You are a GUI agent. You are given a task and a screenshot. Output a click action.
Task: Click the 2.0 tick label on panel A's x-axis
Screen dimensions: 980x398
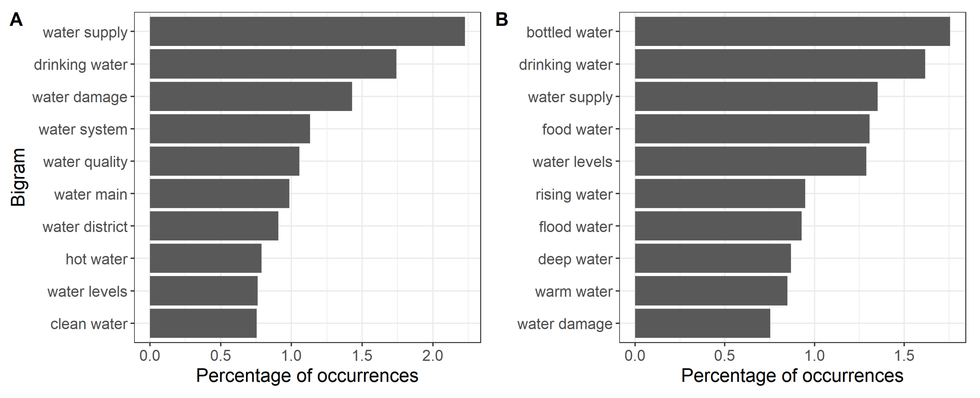[x=433, y=355]
